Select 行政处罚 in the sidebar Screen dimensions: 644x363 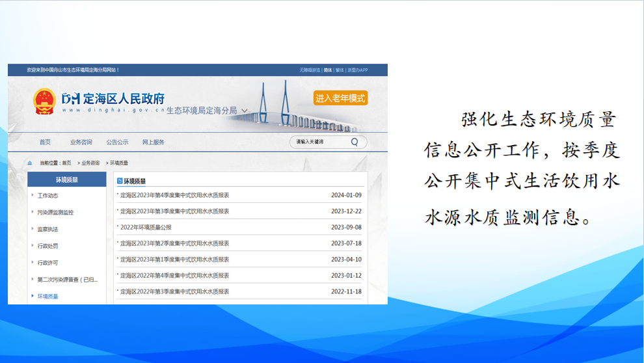coord(47,246)
